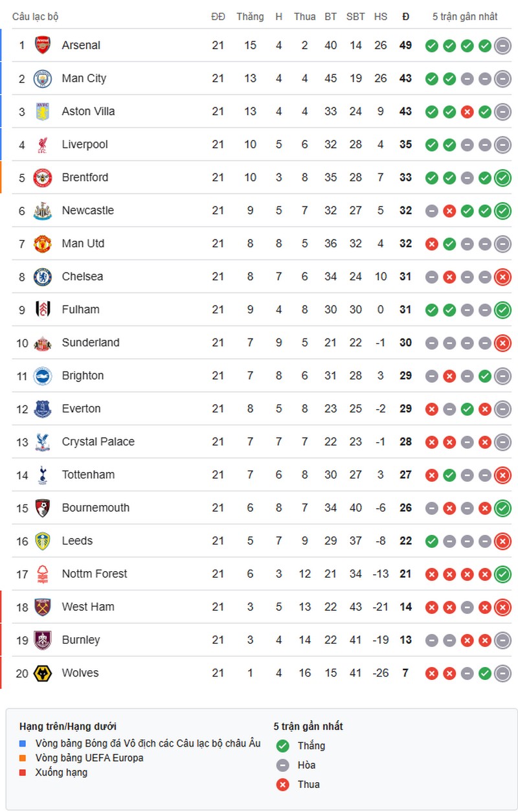
Task: Click the Newcastle club badge
Action: (x=42, y=210)
